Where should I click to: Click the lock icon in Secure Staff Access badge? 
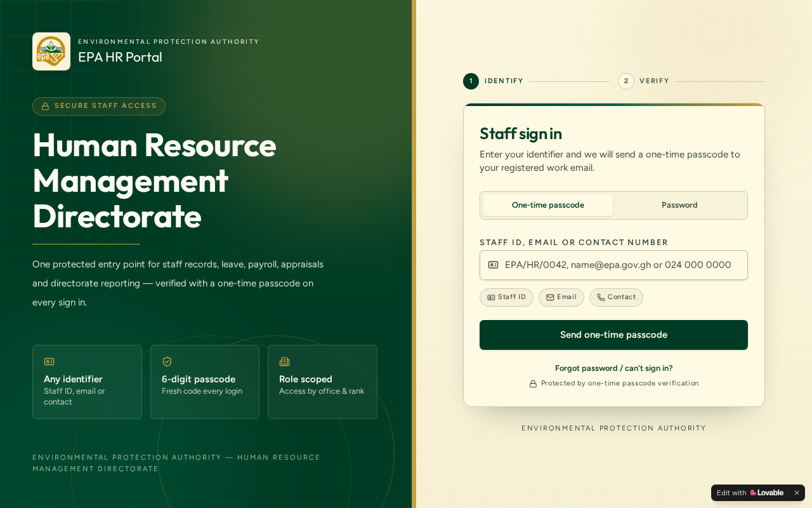point(45,106)
